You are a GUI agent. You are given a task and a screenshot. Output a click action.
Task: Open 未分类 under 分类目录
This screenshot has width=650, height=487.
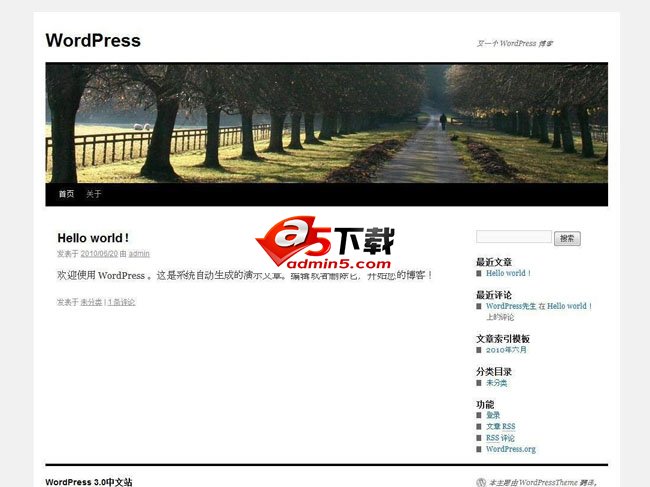tap(496, 383)
